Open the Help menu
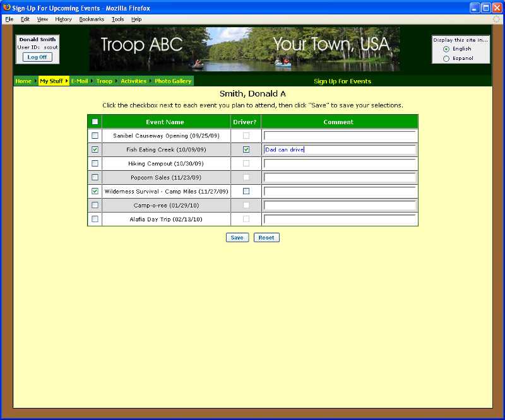This screenshot has width=505, height=420. pos(136,20)
